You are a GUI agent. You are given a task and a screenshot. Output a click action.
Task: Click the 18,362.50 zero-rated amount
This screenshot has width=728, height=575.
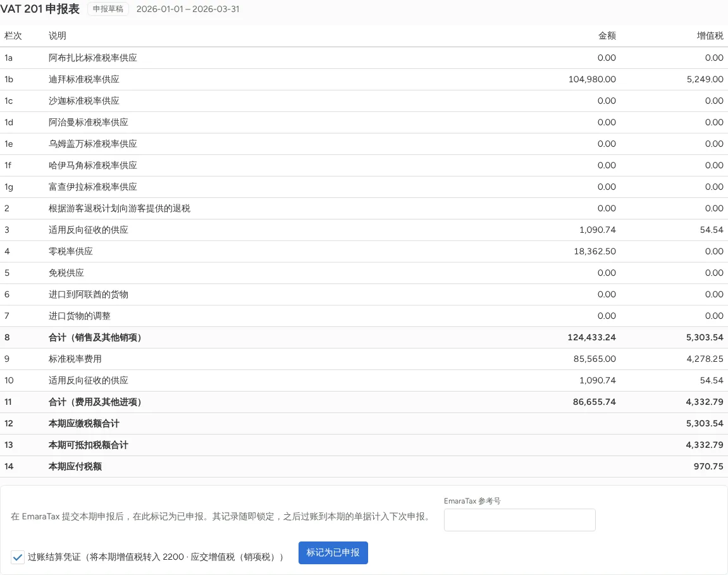pyautogui.click(x=595, y=251)
